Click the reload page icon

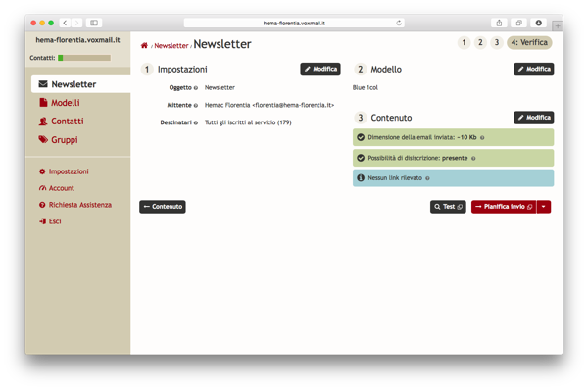(x=399, y=23)
